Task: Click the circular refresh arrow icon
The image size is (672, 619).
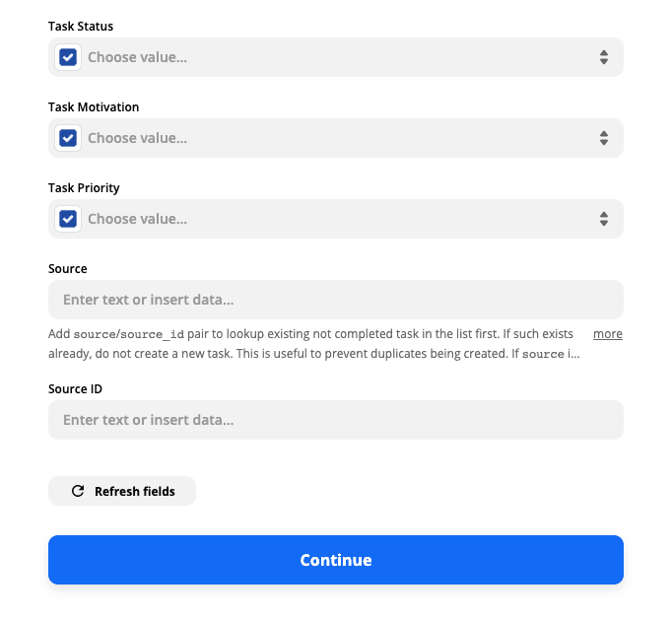Action: [78, 491]
